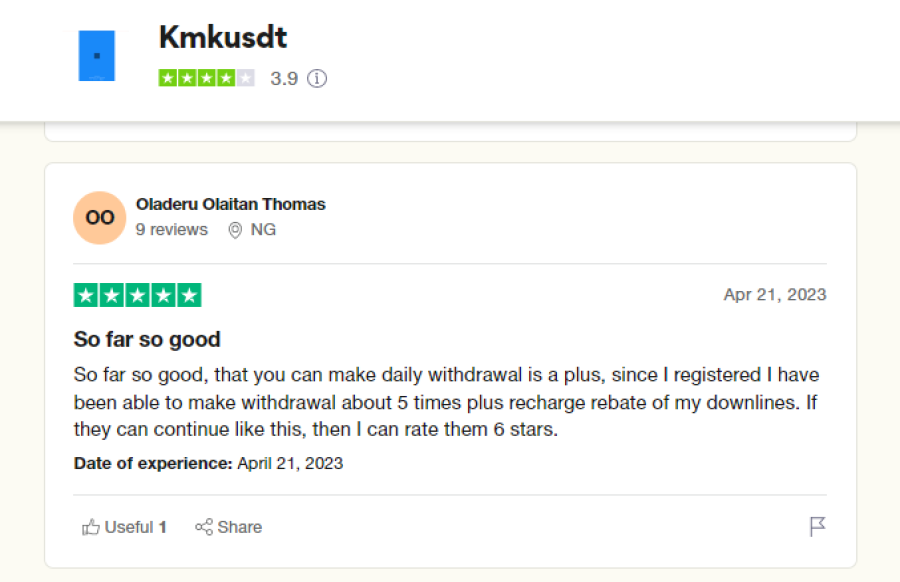The height and width of the screenshot is (582, 900).
Task: Click the green five-star review rating
Action: 137,295
